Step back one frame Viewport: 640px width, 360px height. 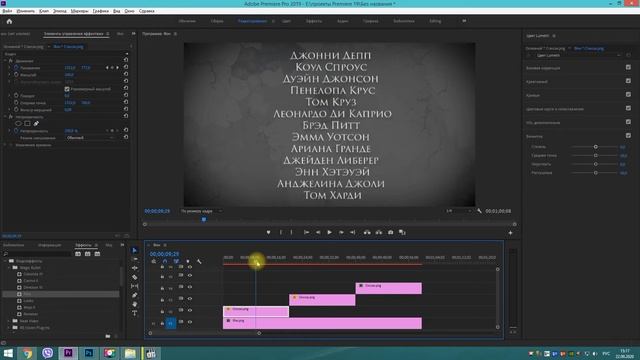point(318,232)
